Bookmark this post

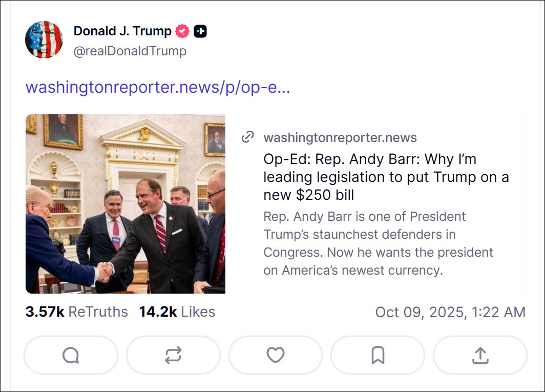378,355
